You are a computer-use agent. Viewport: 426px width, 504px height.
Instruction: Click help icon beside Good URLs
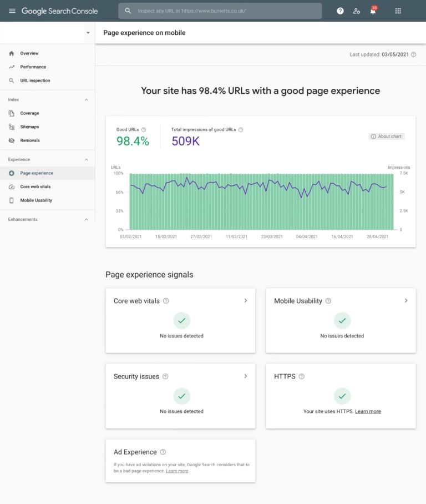point(144,129)
